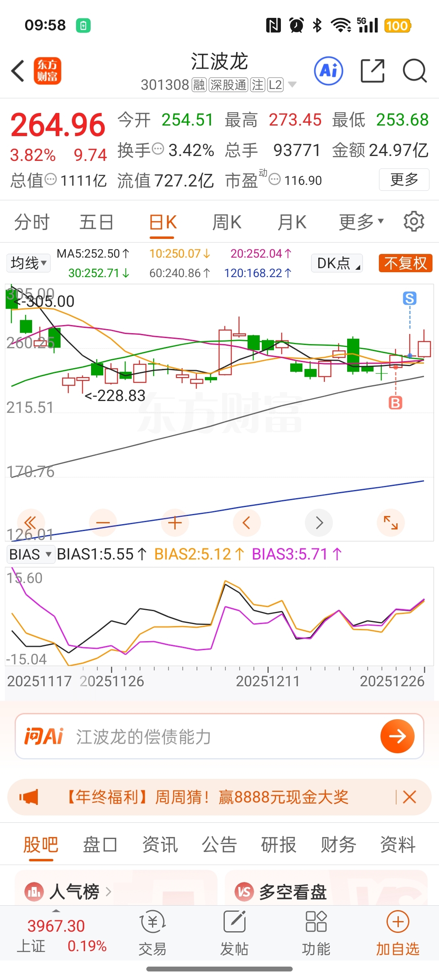Tap MA5:252.50 value label
This screenshot has height=980, width=439.
click(93, 254)
